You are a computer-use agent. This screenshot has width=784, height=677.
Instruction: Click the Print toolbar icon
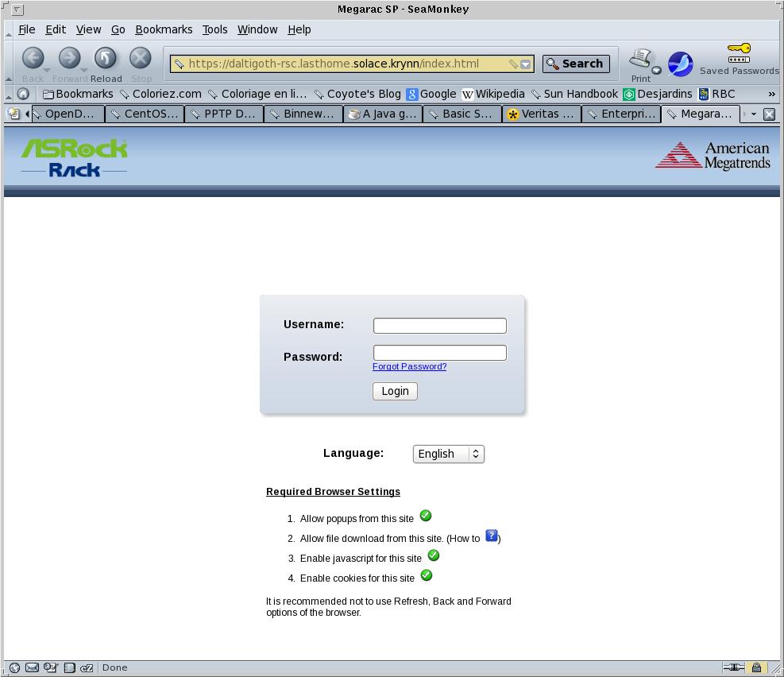click(x=640, y=59)
